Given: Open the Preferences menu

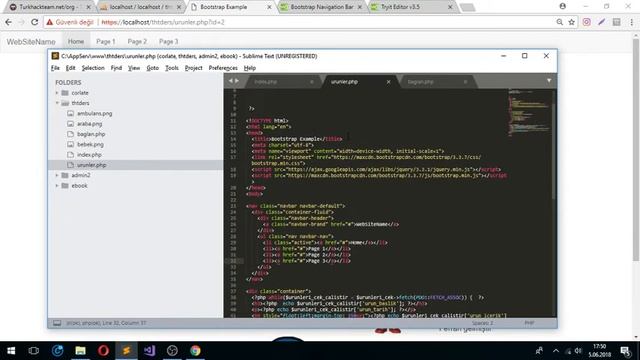Looking at the screenshot, I should point(223,68).
